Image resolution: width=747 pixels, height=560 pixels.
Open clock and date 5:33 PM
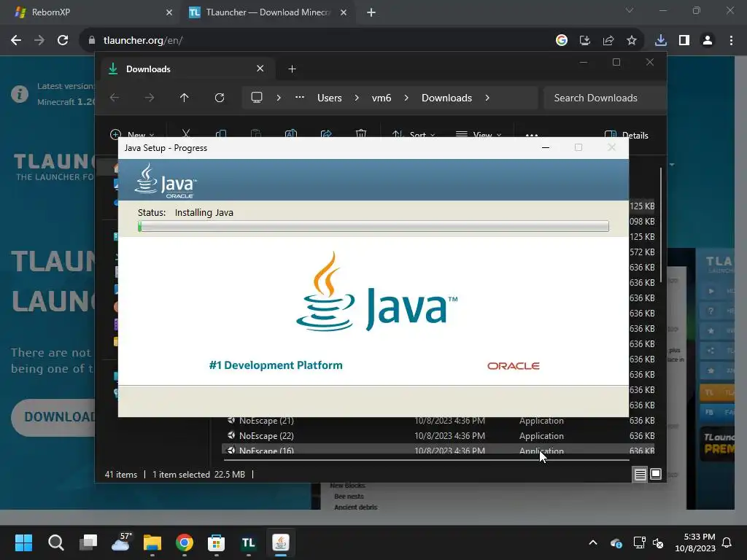695,542
